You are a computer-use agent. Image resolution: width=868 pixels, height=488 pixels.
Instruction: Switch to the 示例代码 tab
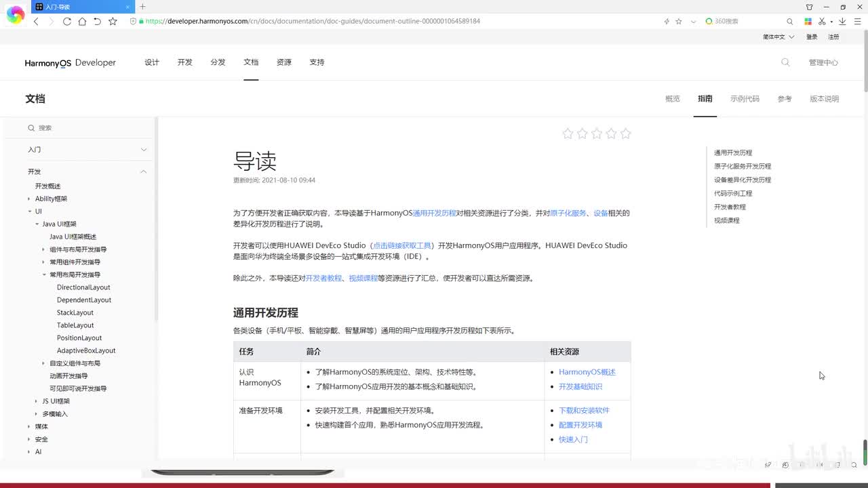(745, 99)
